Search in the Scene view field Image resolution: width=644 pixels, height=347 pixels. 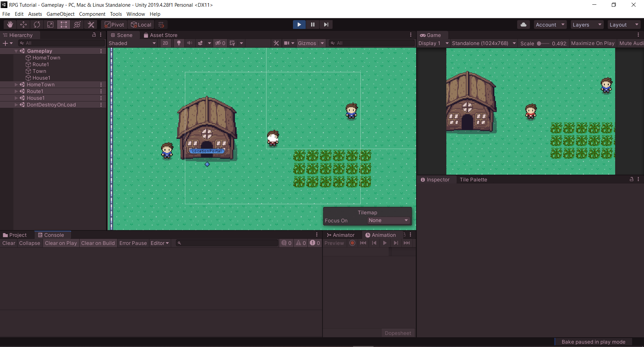tap(371, 43)
